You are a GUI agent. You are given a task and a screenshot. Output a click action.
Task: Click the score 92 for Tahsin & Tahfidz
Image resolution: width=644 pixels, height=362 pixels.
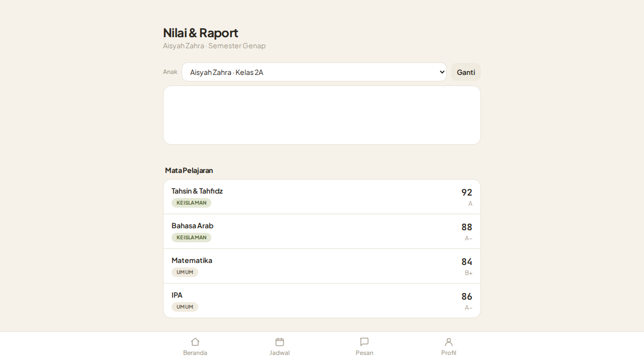click(467, 193)
